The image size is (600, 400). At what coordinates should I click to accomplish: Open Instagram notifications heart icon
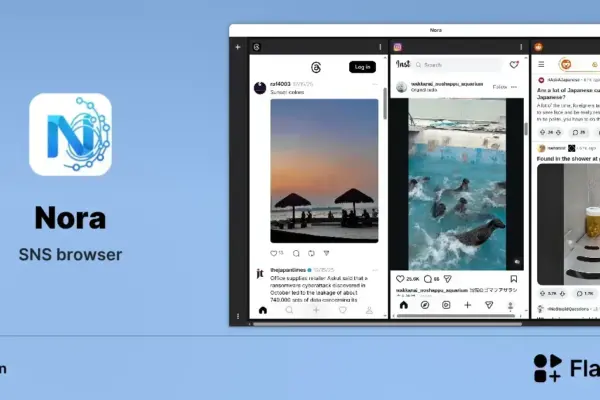point(514,65)
